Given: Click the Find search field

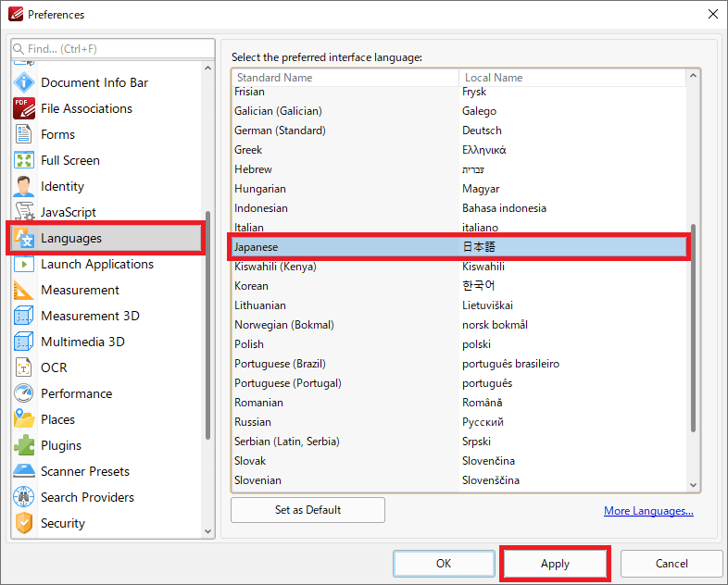Looking at the screenshot, I should tap(113, 49).
